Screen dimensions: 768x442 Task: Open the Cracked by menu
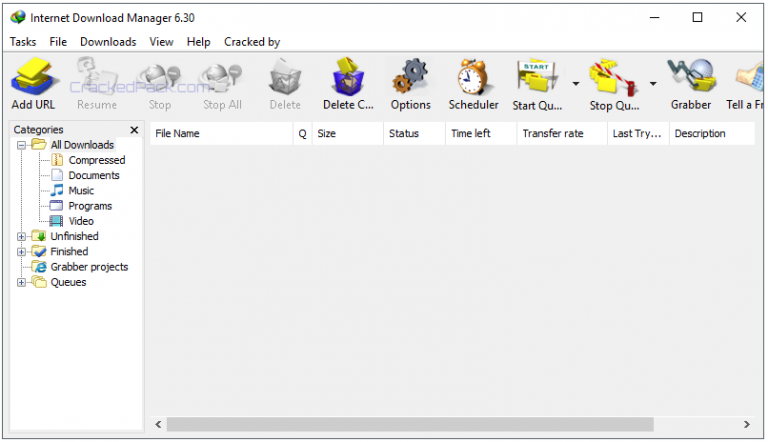pos(252,42)
